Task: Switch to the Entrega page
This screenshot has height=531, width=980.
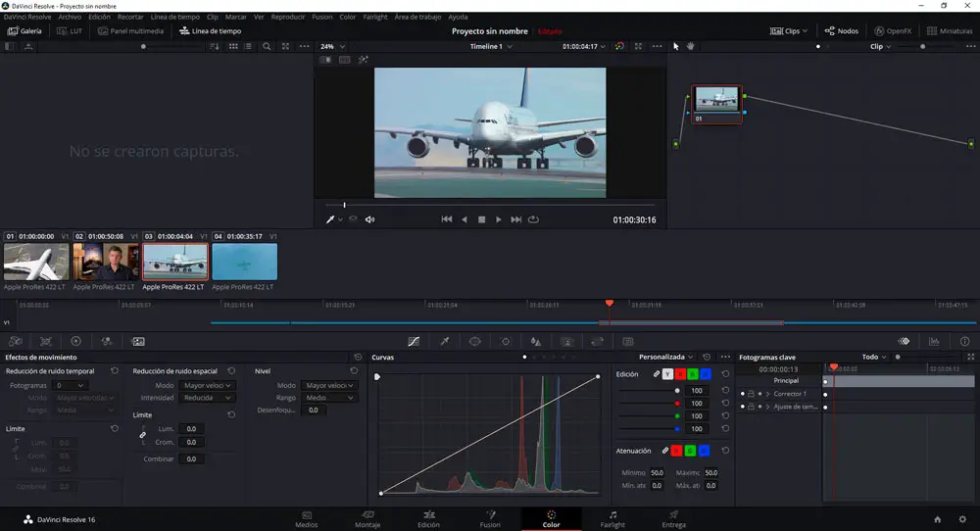Action: [x=674, y=519]
